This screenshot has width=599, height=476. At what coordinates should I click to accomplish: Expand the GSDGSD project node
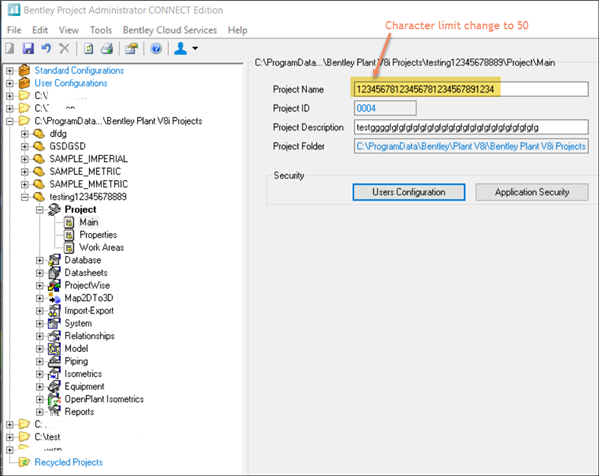(x=25, y=146)
